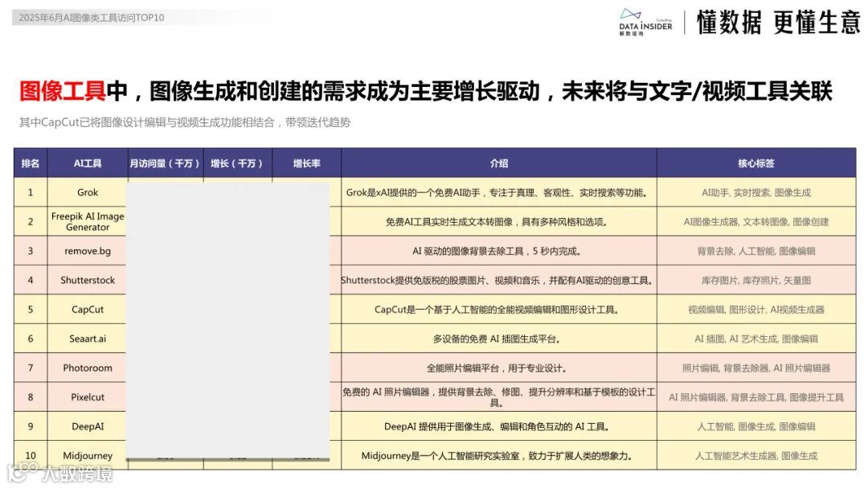Image resolution: width=868 pixels, height=489 pixels.
Task: Click the '月访问量（千万）' column header
Action: [x=165, y=163]
